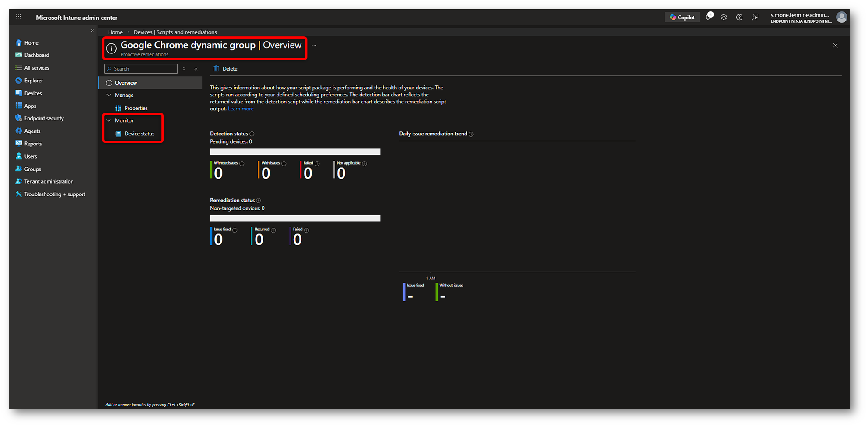868x427 pixels.
Task: Click the Home breadcrumb link
Action: [x=115, y=32]
